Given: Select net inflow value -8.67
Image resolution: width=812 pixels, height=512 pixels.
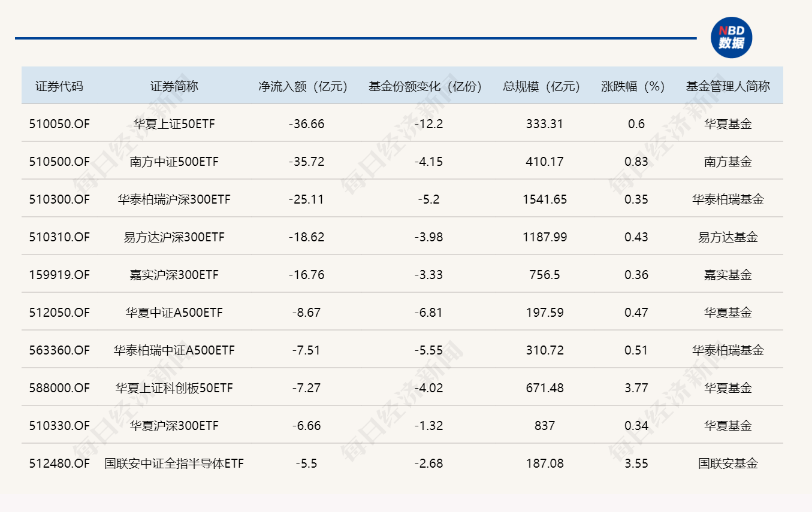Looking at the screenshot, I should point(306,313).
